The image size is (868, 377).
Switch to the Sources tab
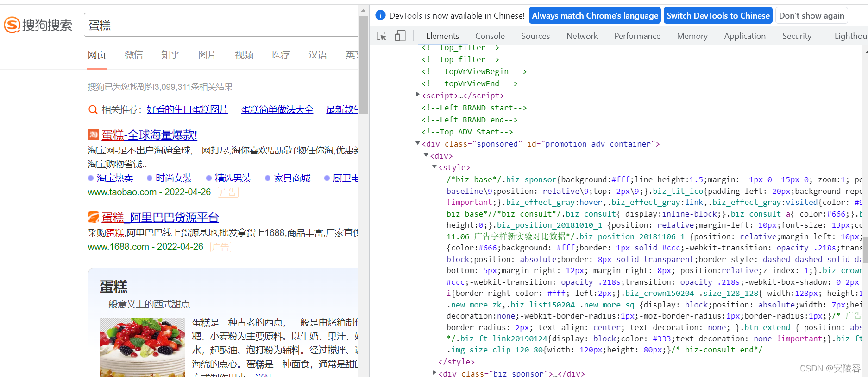pos(535,36)
